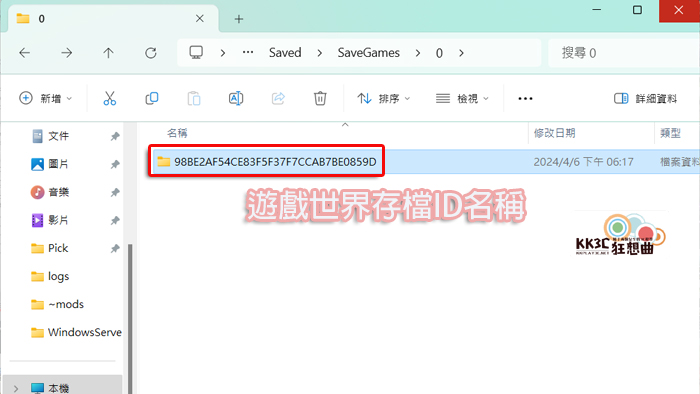700x394 pixels.
Task: Select folder 98BE2AF54CE83F5F37F7CCAB7BE0859D
Action: (x=275, y=162)
